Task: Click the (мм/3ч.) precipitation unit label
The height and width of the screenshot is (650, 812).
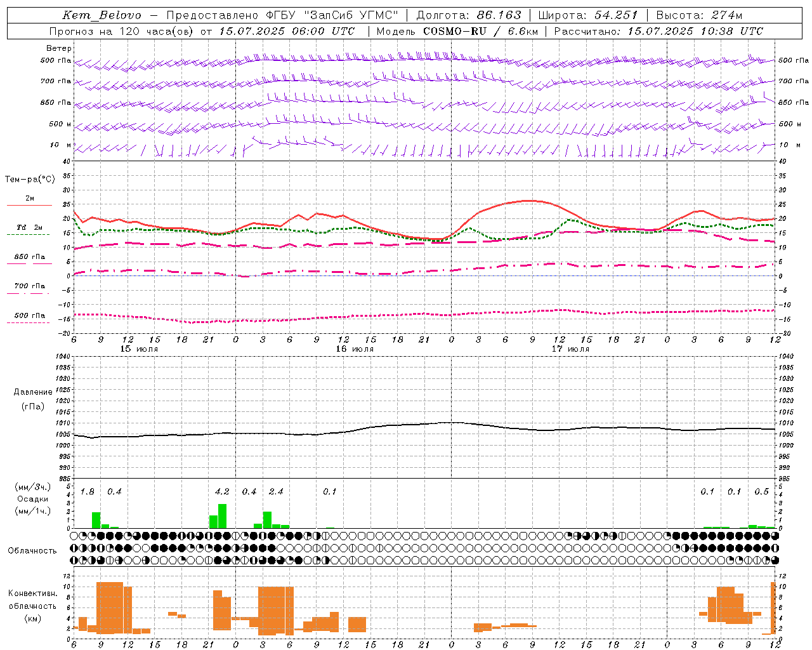Action: tap(33, 487)
